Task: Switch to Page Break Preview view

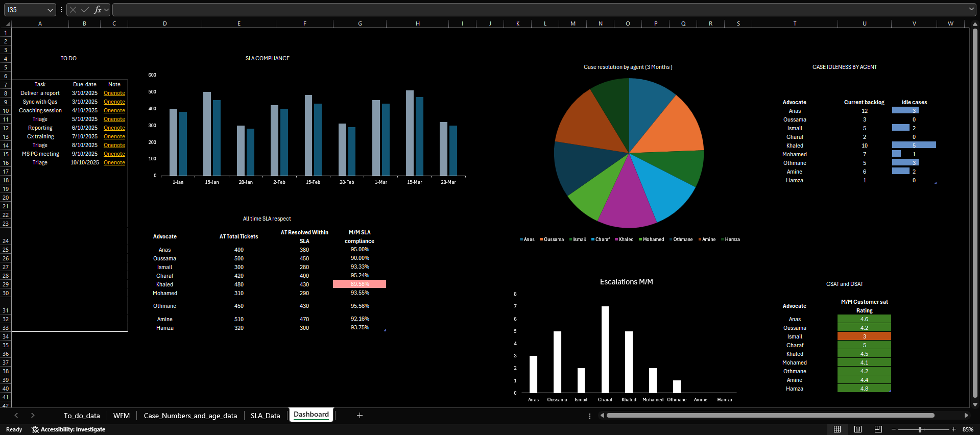Action: click(x=878, y=429)
